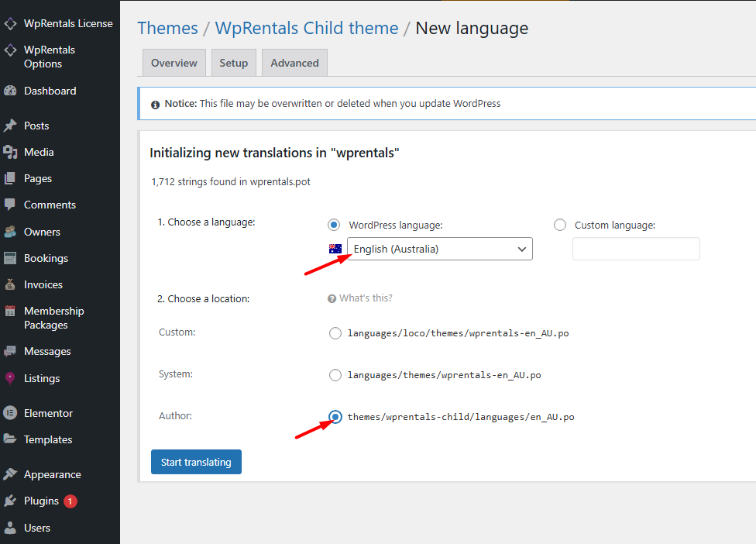Choose the System location radio option
756x544 pixels.
click(335, 375)
